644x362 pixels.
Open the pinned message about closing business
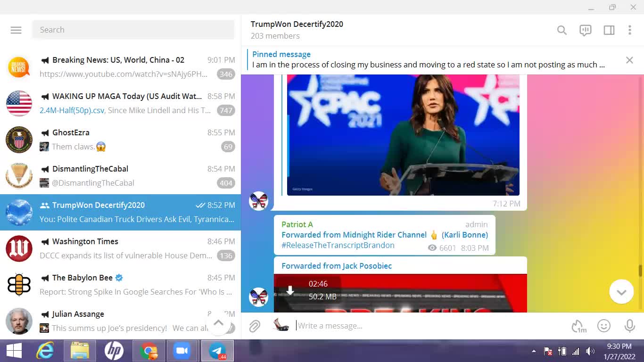(x=428, y=60)
